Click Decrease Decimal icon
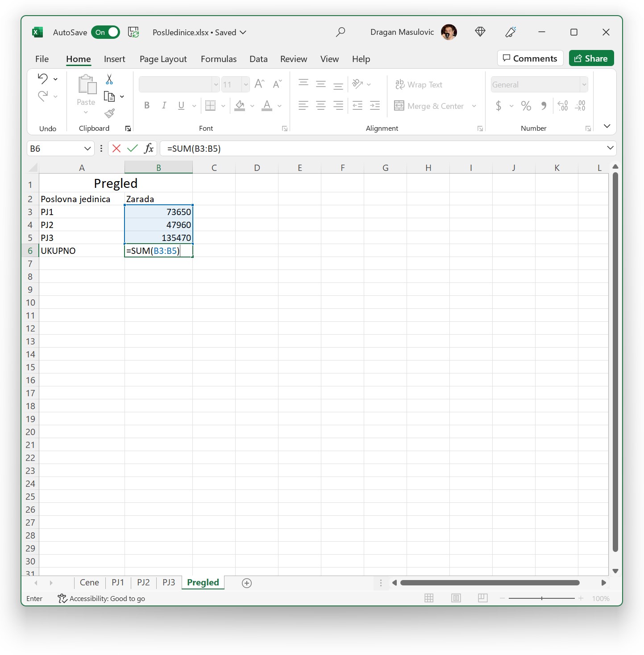 click(x=580, y=106)
